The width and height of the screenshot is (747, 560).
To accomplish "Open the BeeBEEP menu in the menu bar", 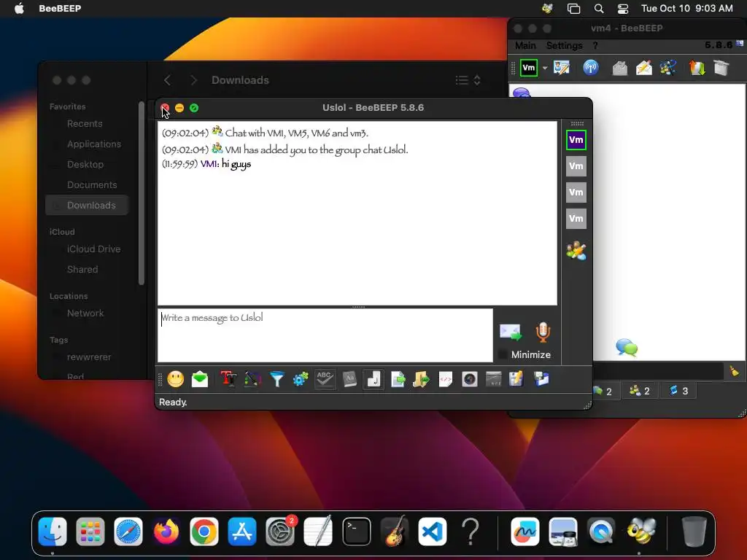I will tap(60, 9).
